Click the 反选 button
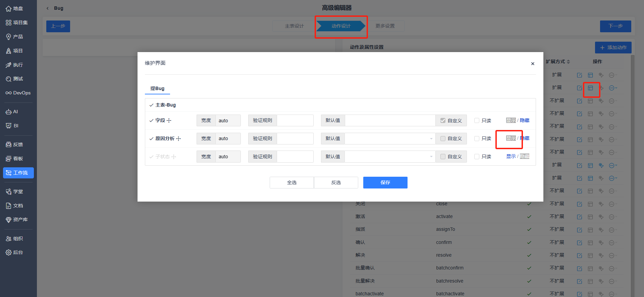 (x=336, y=182)
